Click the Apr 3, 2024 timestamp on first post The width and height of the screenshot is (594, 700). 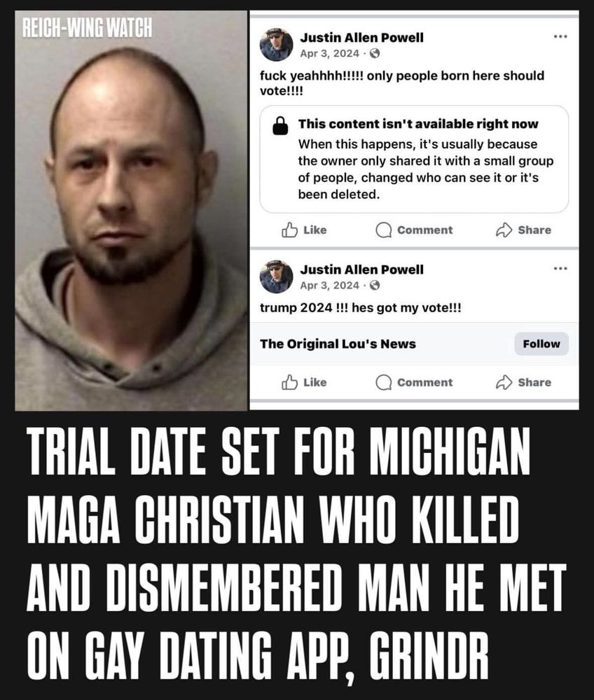[x=330, y=54]
